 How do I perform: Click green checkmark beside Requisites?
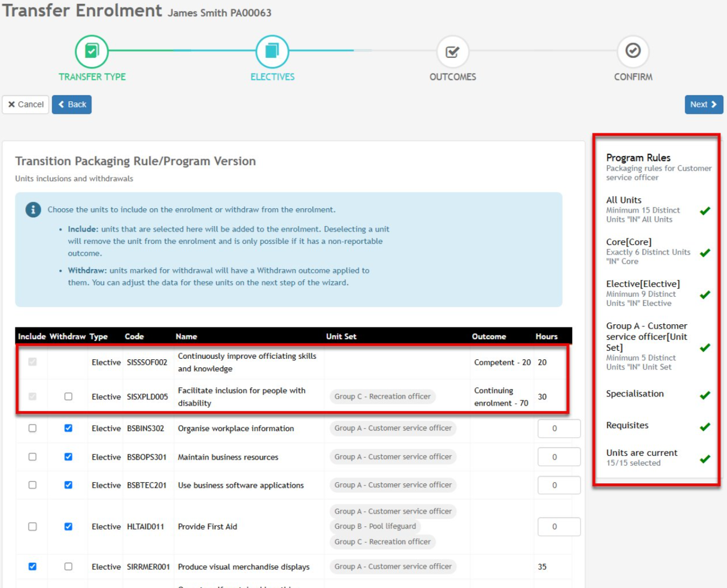[x=705, y=427]
